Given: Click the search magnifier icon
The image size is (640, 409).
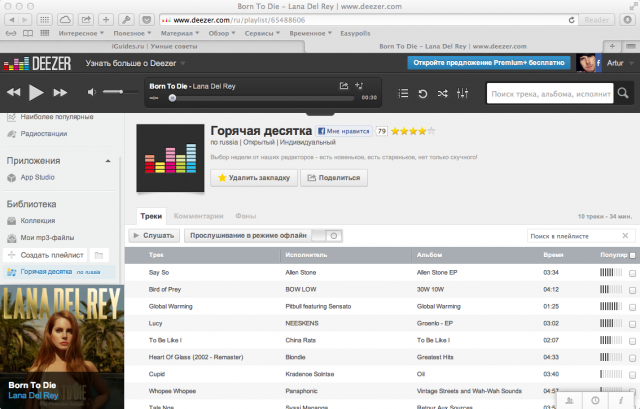Looking at the screenshot, I should tap(623, 93).
